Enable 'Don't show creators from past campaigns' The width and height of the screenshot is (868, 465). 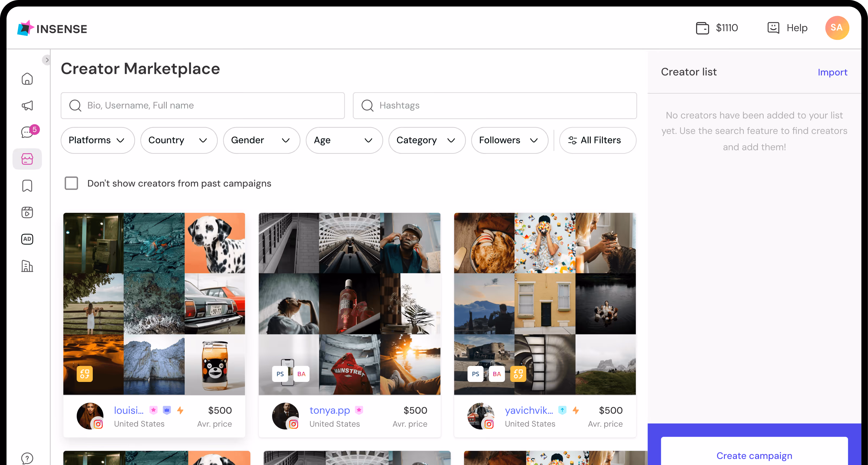click(71, 183)
